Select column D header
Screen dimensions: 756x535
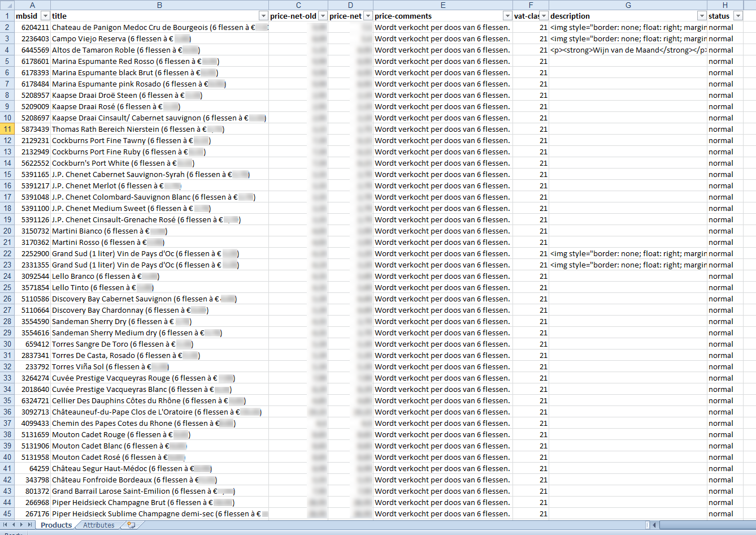tap(350, 5)
